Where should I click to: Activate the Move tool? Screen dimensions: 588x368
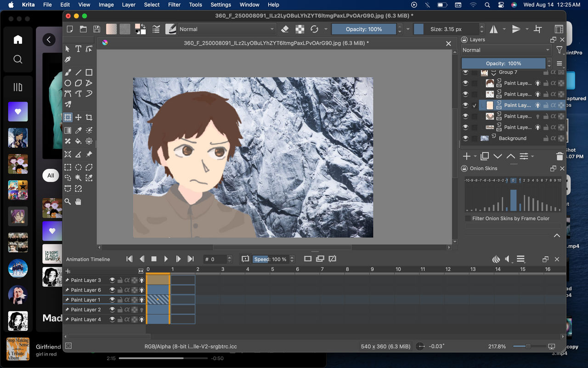(79, 117)
